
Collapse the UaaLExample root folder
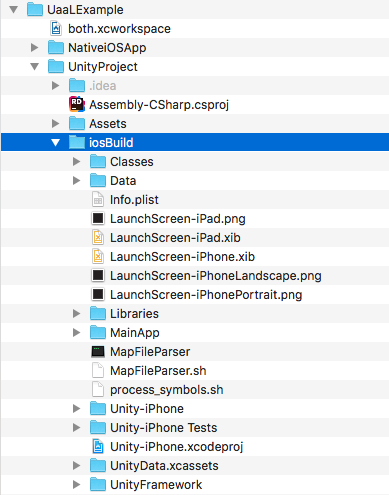tap(14, 10)
